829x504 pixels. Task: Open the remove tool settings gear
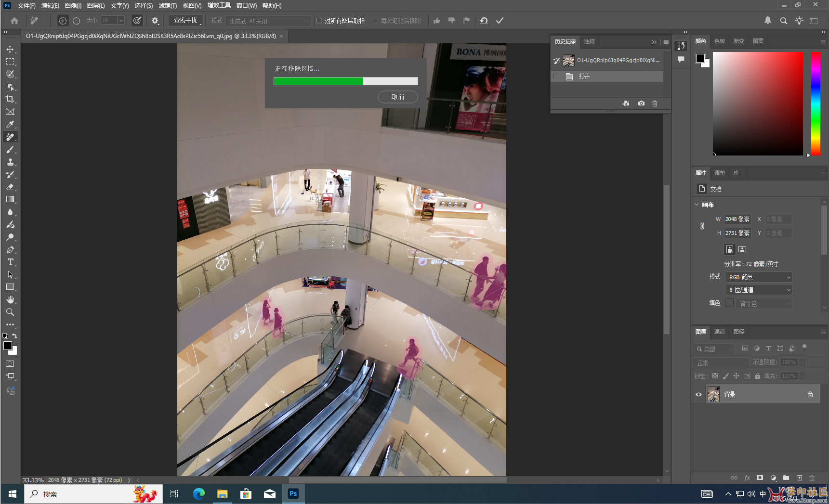[155, 21]
